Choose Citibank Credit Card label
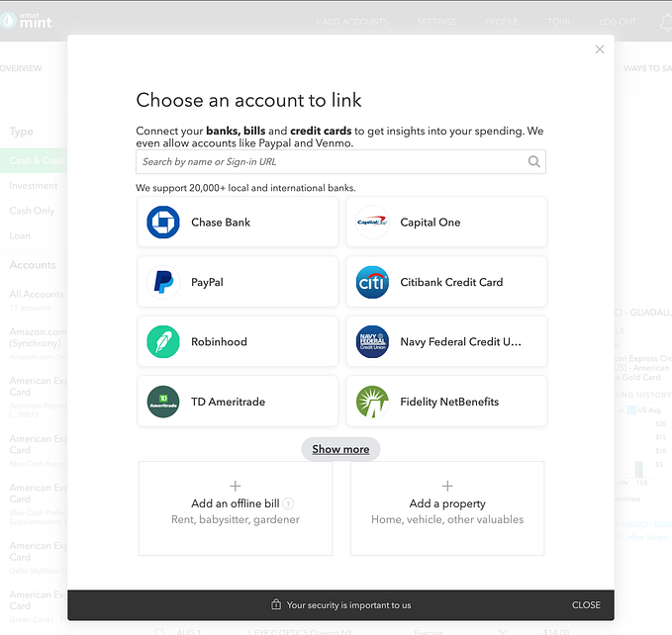 tap(451, 282)
